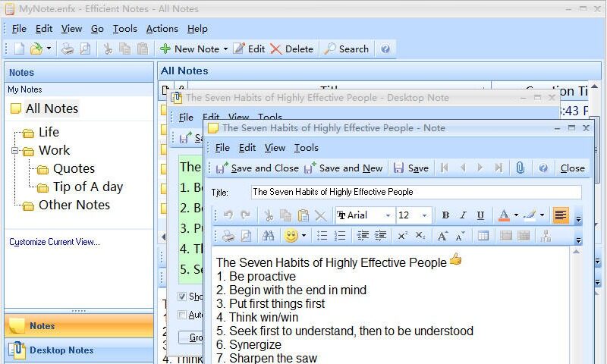Image resolution: width=607 pixels, height=364 pixels.
Task: Click the Title input field
Action: point(416,192)
